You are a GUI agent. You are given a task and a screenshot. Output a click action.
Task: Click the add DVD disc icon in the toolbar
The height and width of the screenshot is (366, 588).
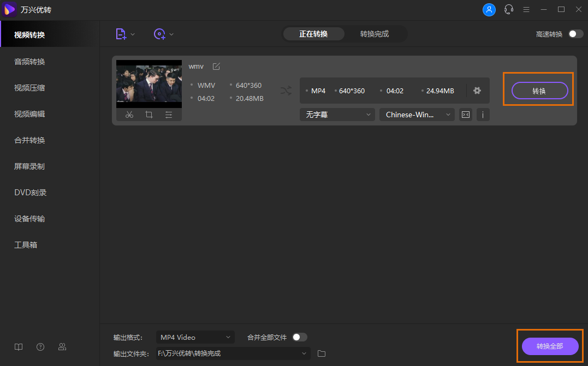(x=159, y=34)
